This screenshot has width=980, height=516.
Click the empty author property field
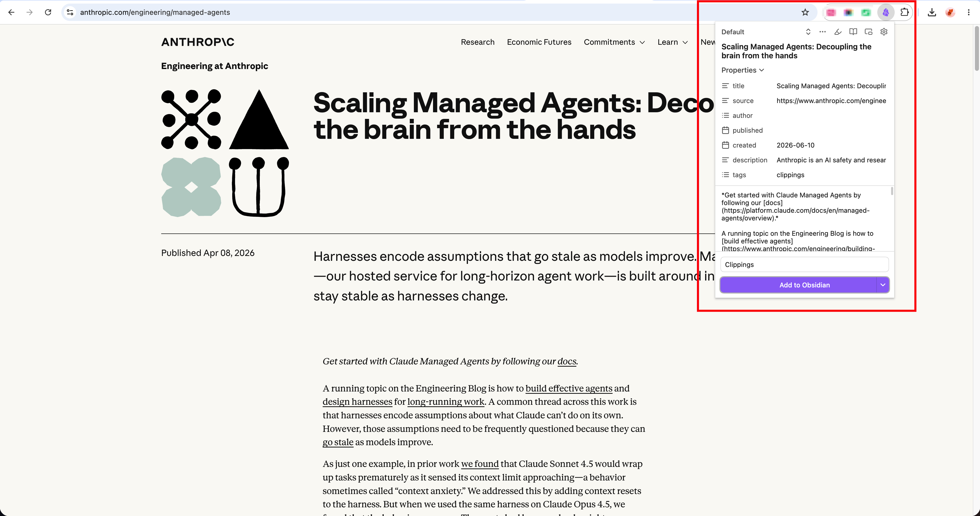831,115
